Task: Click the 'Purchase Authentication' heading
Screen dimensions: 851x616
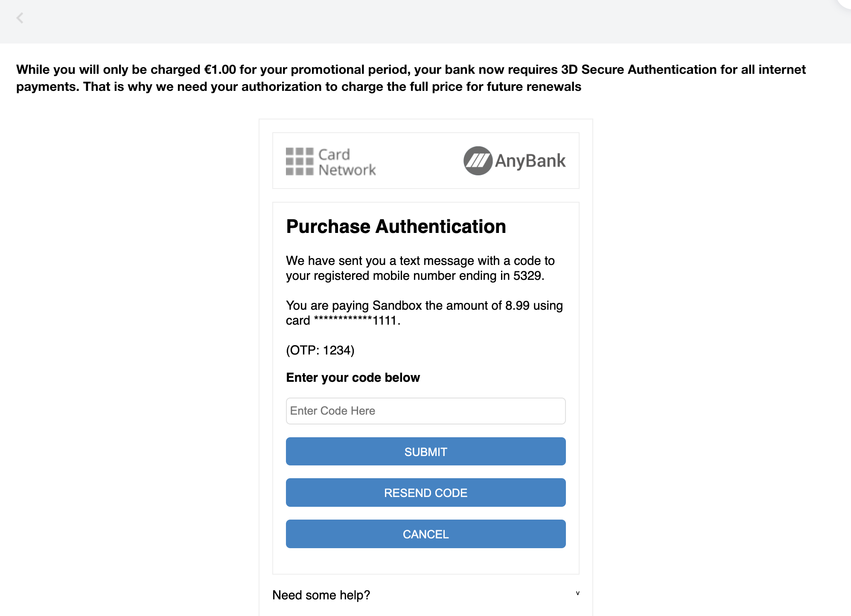Action: [x=396, y=226]
